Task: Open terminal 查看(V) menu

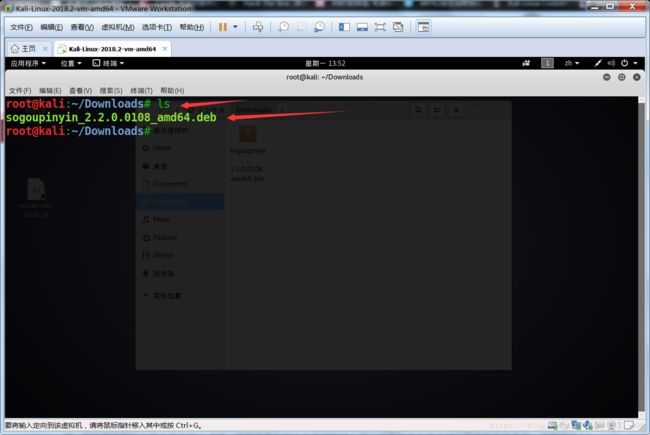Action: (x=80, y=90)
